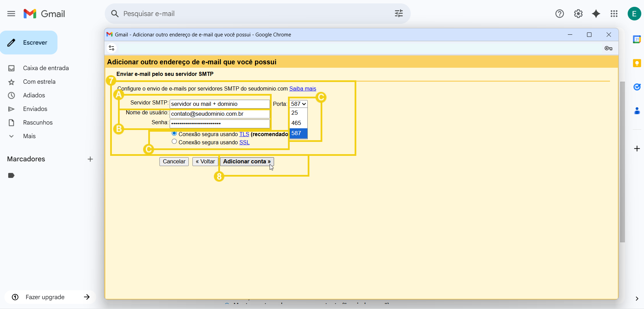This screenshot has height=309, width=644.
Task: Select port 25 from the list
Action: coord(299,113)
